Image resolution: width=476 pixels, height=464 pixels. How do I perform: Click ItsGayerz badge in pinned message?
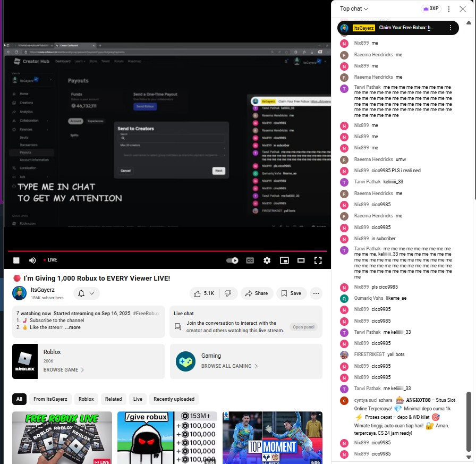(364, 28)
